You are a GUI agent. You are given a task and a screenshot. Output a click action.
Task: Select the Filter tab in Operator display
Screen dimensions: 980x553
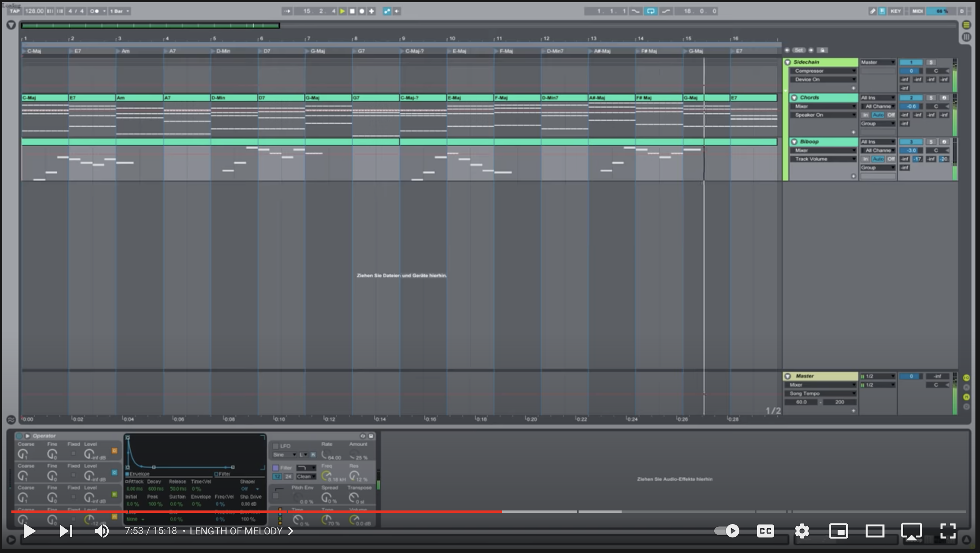tap(222, 474)
